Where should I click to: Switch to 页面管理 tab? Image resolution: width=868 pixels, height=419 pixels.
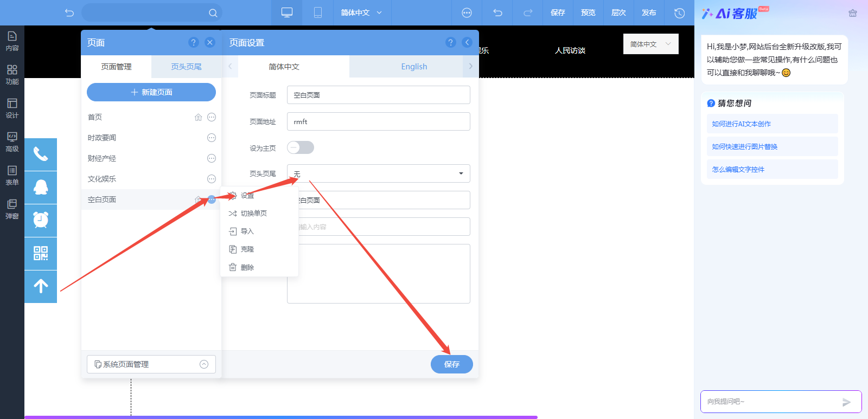(116, 67)
